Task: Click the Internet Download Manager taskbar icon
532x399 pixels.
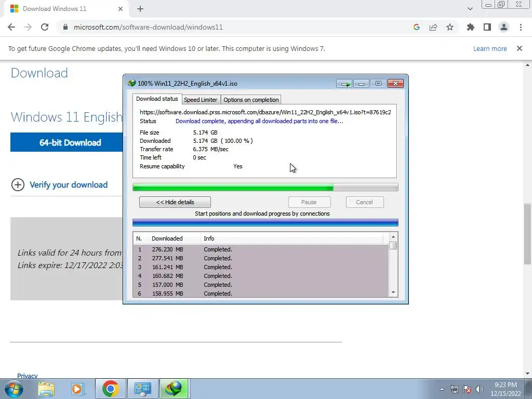Action: pyautogui.click(x=174, y=389)
